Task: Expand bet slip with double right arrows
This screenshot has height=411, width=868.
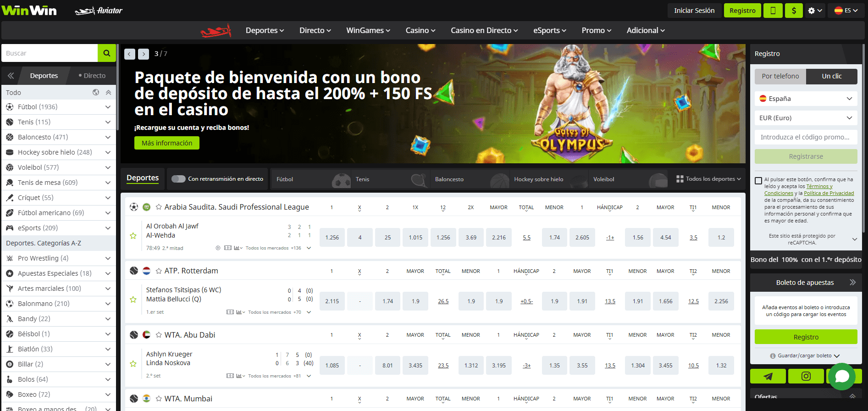Action: point(852,282)
